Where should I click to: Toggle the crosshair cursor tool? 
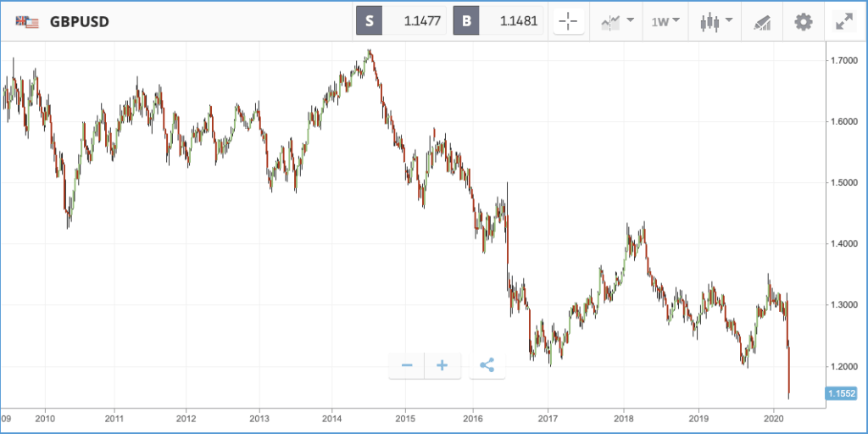(x=569, y=22)
